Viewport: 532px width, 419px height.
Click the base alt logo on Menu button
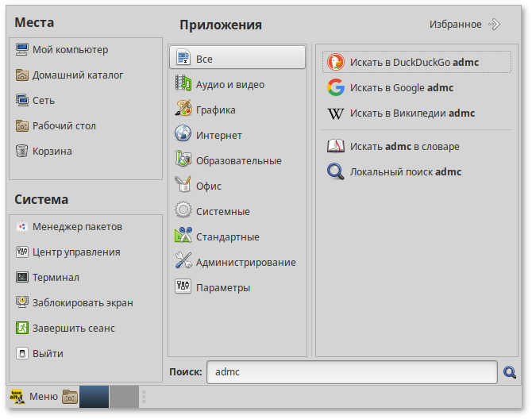[x=17, y=396]
